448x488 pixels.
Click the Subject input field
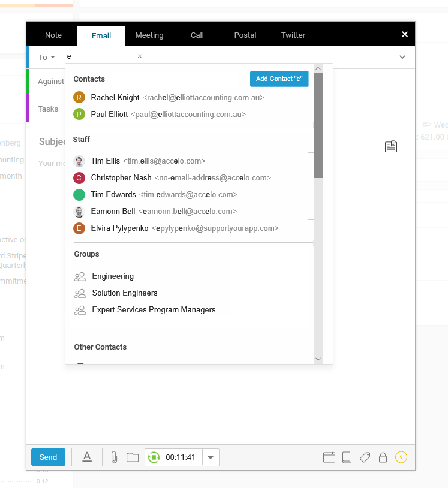pyautogui.click(x=52, y=142)
